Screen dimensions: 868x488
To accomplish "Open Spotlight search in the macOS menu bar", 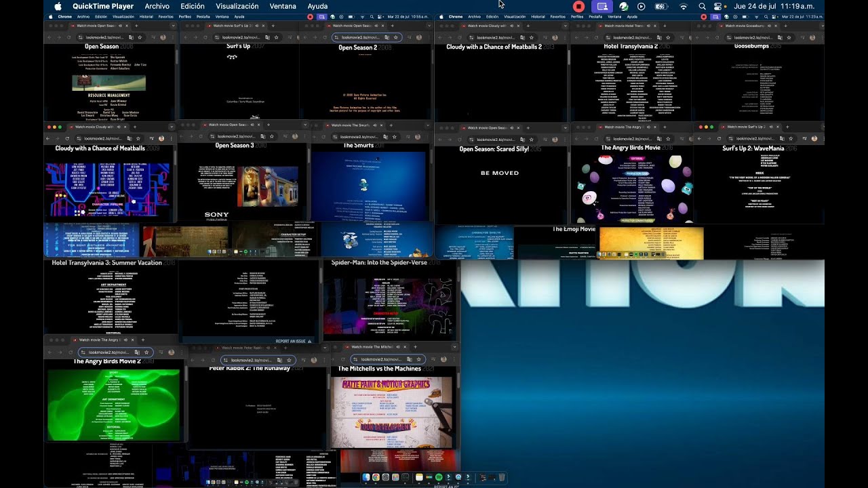I will click(x=702, y=6).
